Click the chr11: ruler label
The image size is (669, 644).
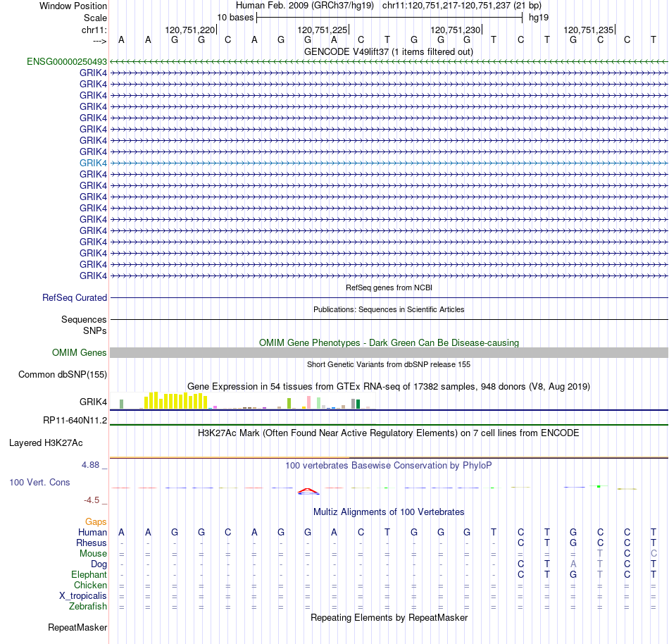point(94,30)
